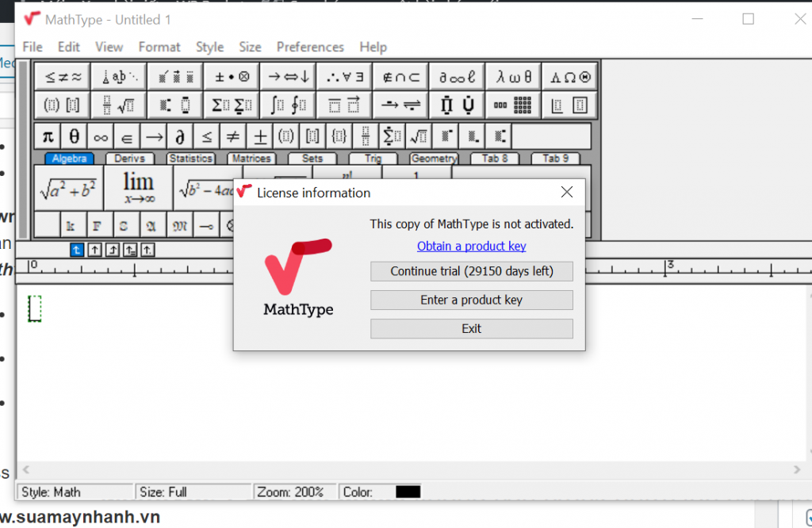Insert the Fraktur A symbol

(x=151, y=226)
